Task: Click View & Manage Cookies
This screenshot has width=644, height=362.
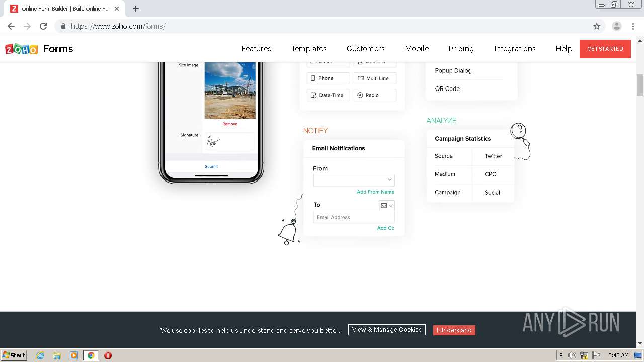Action: pyautogui.click(x=387, y=330)
